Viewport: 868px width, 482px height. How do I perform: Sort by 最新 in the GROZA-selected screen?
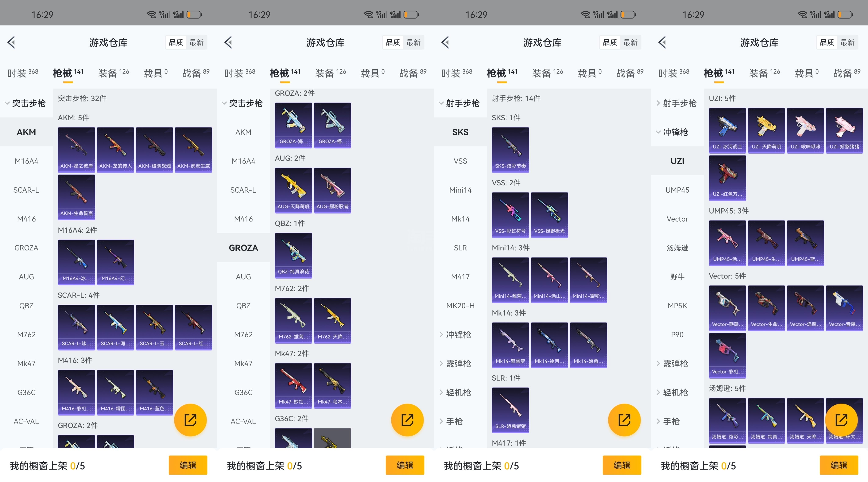tap(414, 42)
